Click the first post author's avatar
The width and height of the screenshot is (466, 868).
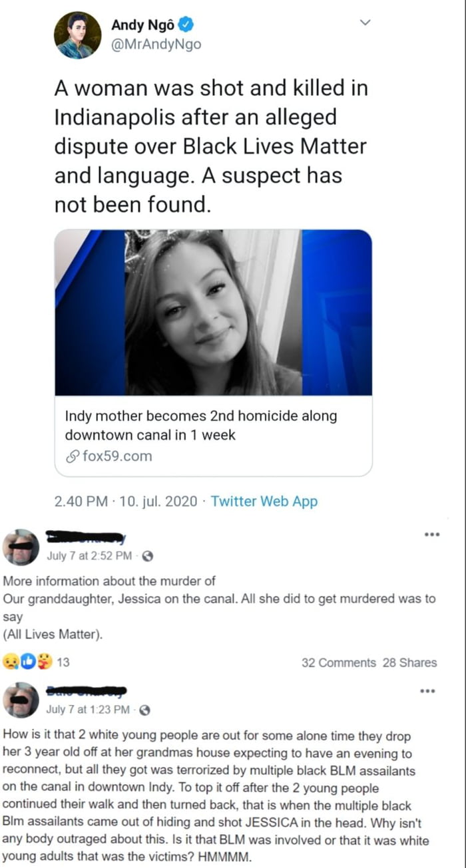click(21, 547)
